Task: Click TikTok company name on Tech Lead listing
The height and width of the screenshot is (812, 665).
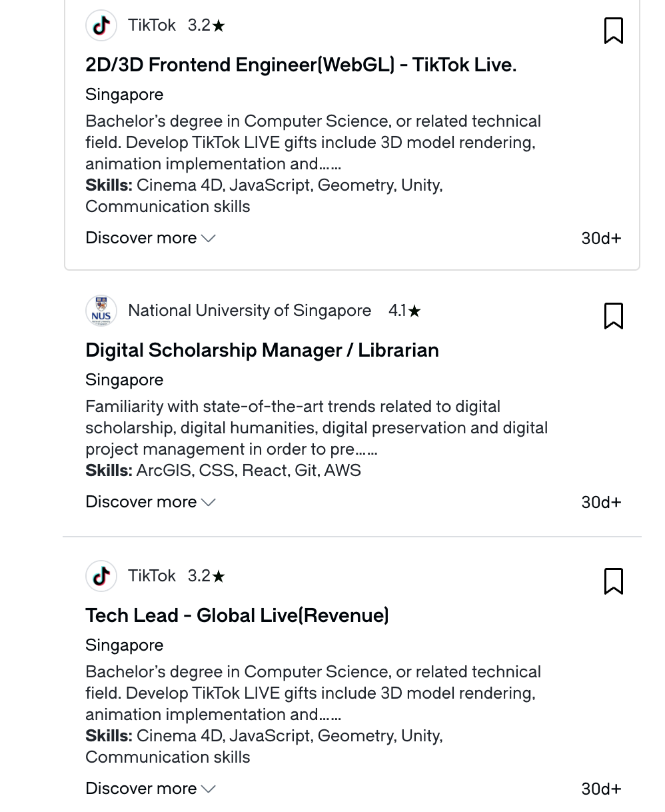Action: pyautogui.click(x=152, y=576)
